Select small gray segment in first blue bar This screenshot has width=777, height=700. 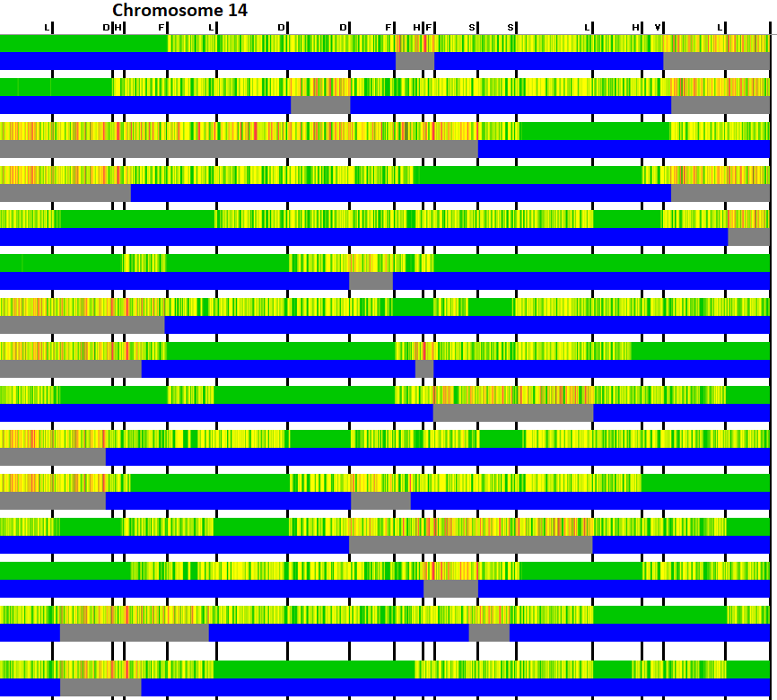pos(415,61)
